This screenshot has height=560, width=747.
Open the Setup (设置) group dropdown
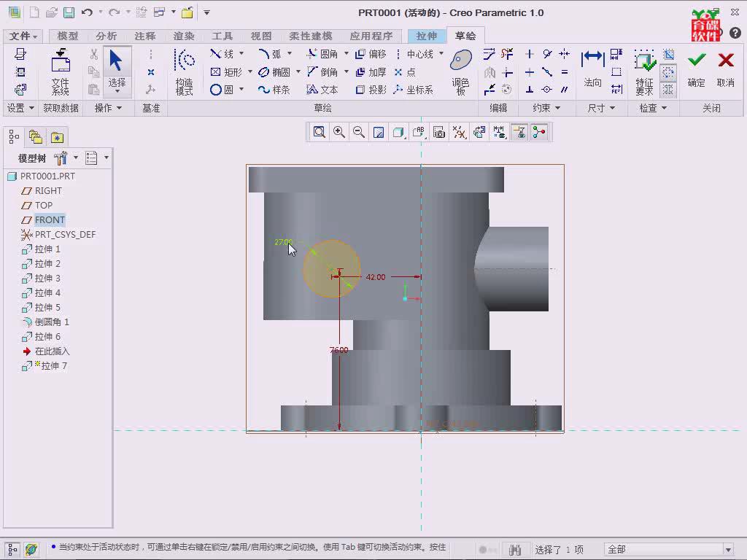click(x=20, y=108)
